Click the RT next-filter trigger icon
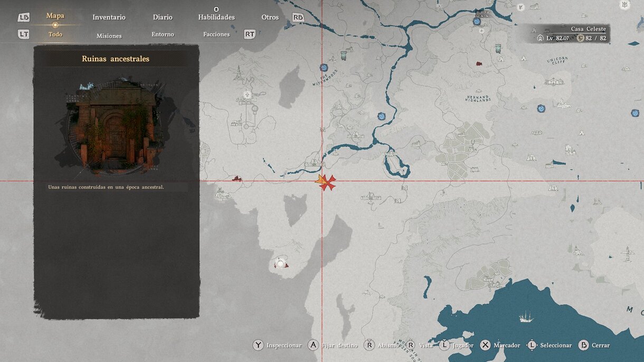This screenshot has height=362, width=644. [x=250, y=34]
